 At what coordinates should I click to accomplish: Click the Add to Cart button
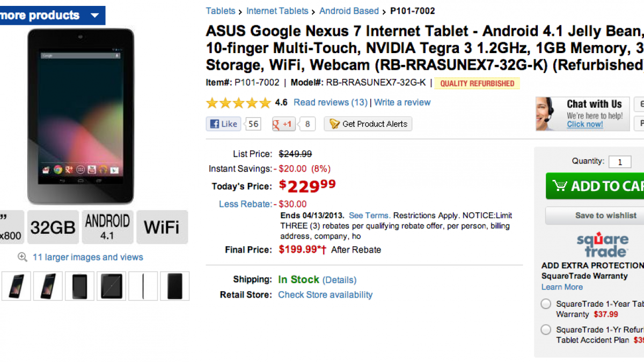coord(596,186)
